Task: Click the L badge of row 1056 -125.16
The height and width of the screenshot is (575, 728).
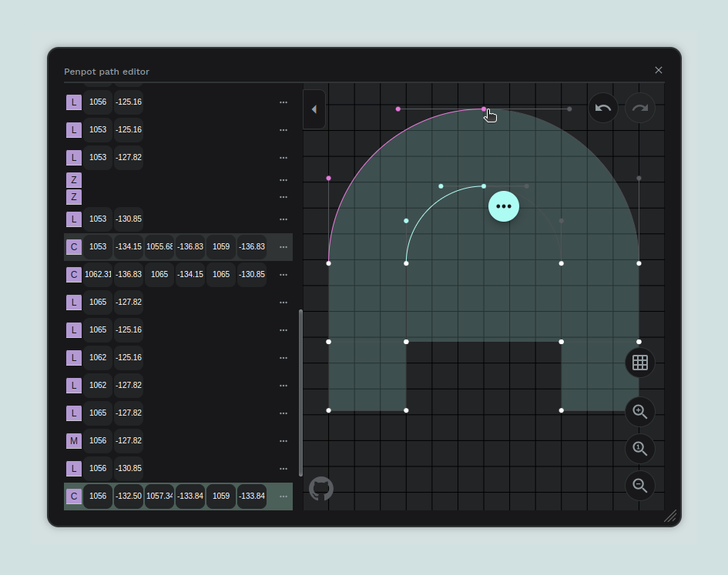Action: point(74,102)
